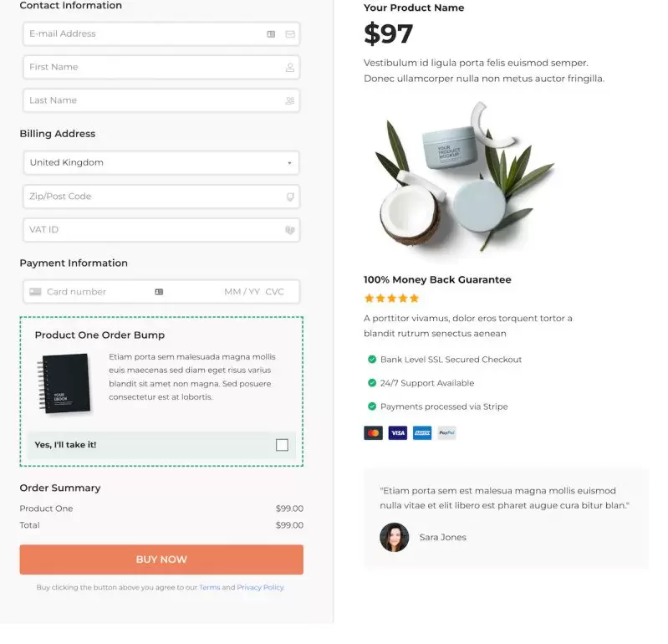
Task: Open the Privacy Policy link
Action: click(x=260, y=587)
